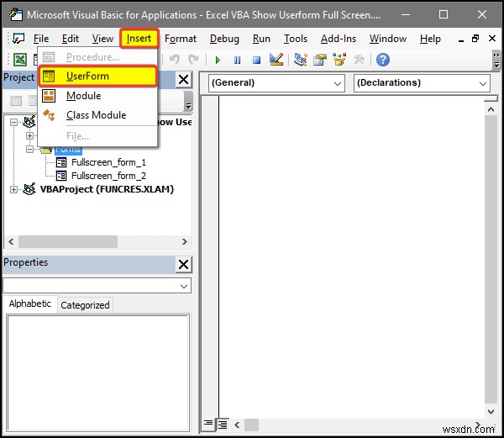
Task: Click code window scroll left arrow
Action: tap(237, 425)
